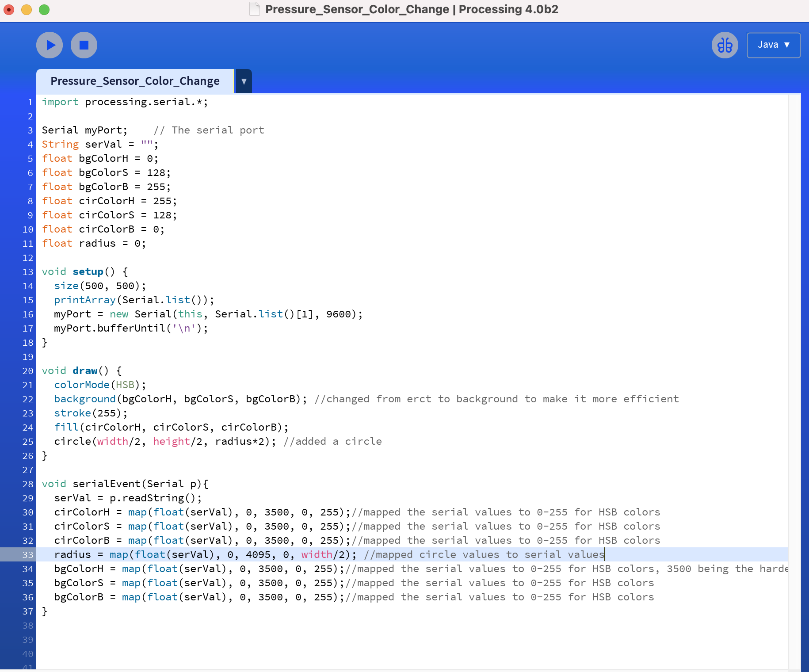Click 'void draw() {' line

pyautogui.click(x=82, y=370)
